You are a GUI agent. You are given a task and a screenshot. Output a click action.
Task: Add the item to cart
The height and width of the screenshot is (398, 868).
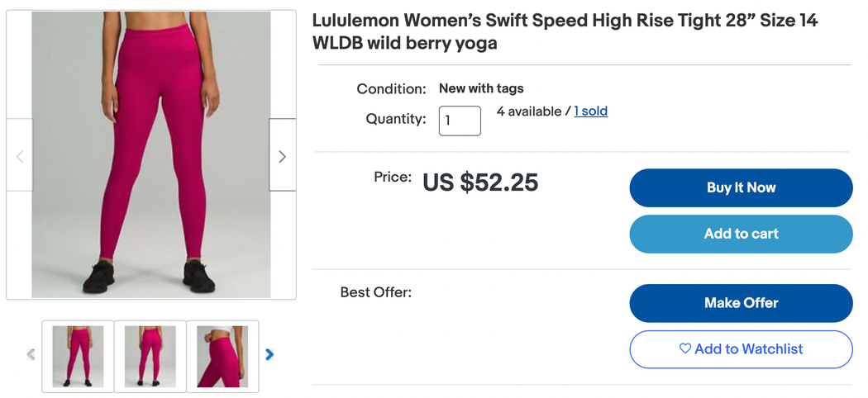[741, 234]
